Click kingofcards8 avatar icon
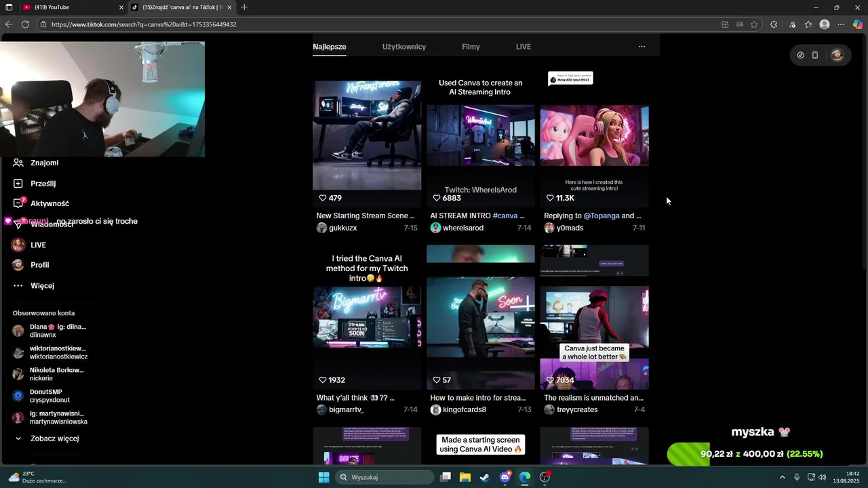Viewport: 868px width, 488px height. [x=435, y=410]
